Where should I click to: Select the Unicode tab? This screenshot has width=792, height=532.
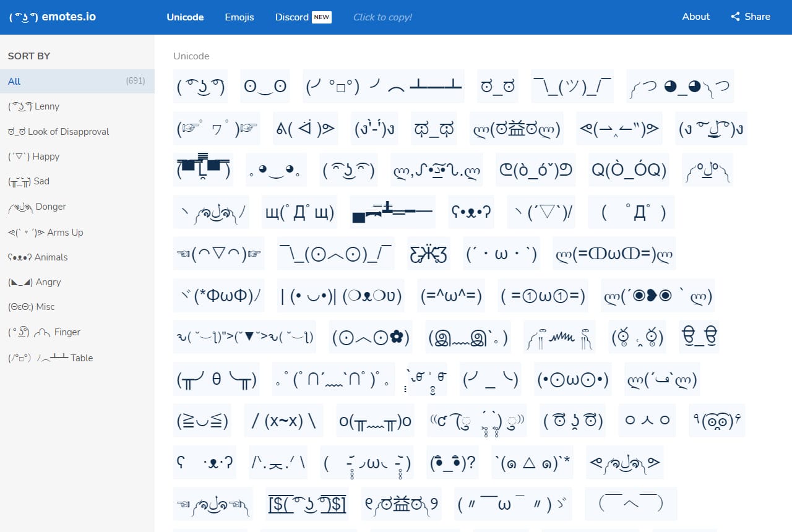184,17
